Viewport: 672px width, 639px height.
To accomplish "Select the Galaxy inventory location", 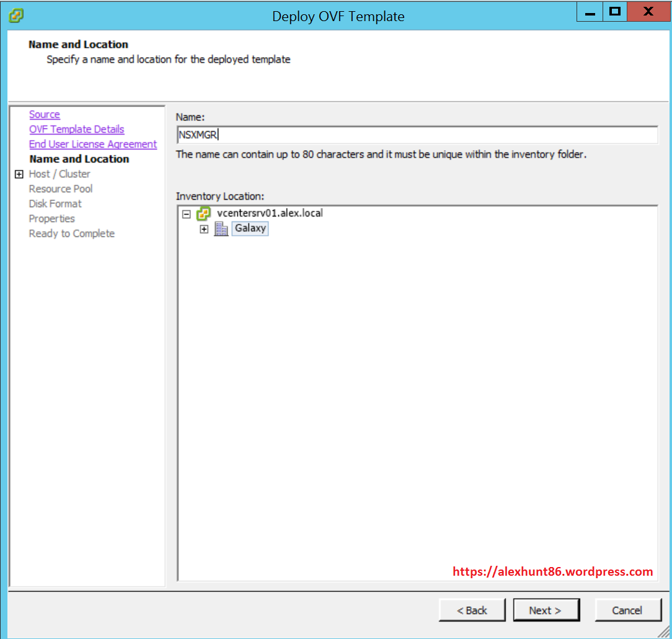I will 250,228.
